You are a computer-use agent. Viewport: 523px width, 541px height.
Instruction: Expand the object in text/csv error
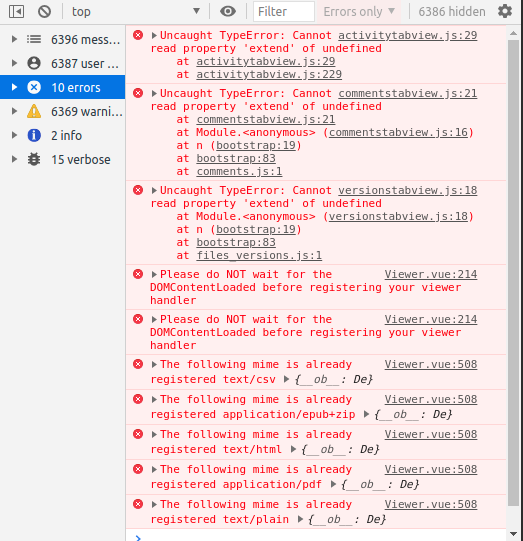pos(286,379)
